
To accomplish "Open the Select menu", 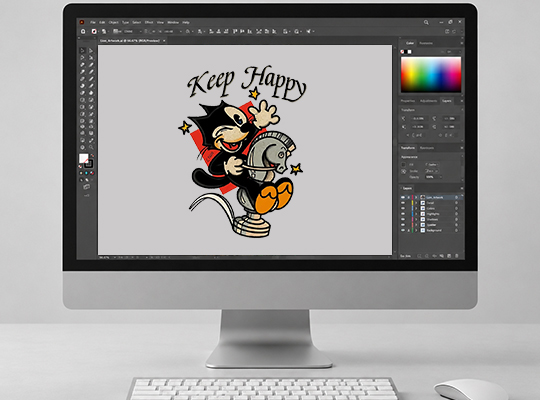I will [137, 22].
